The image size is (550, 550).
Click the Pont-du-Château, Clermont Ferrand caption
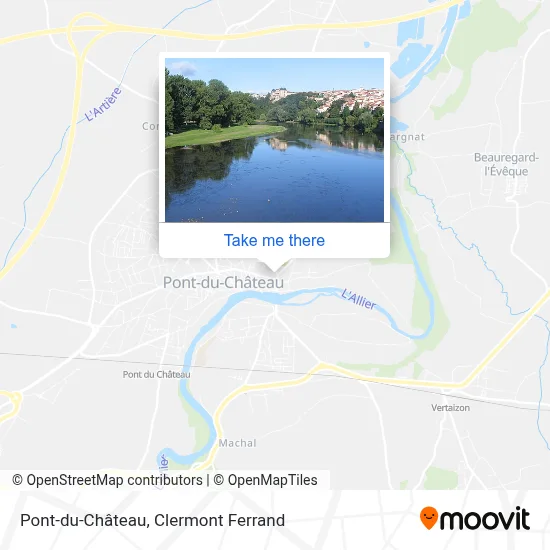(x=153, y=520)
